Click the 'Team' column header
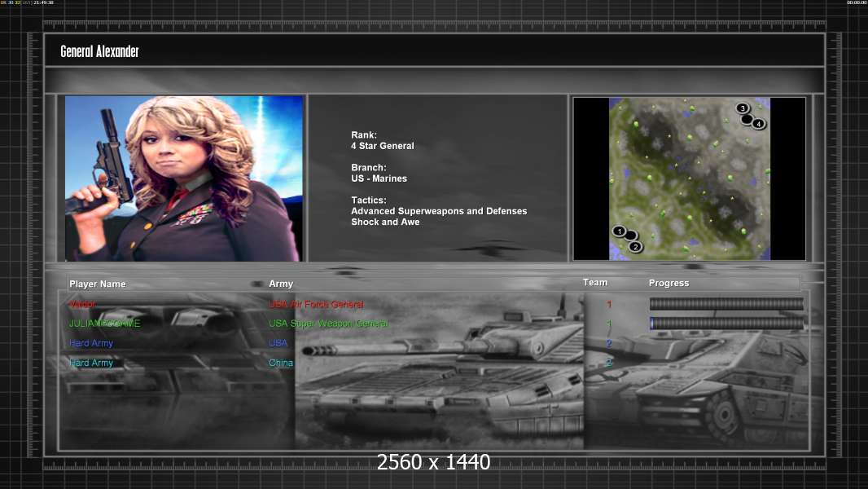Image resolution: width=868 pixels, height=489 pixels. pyautogui.click(x=595, y=283)
